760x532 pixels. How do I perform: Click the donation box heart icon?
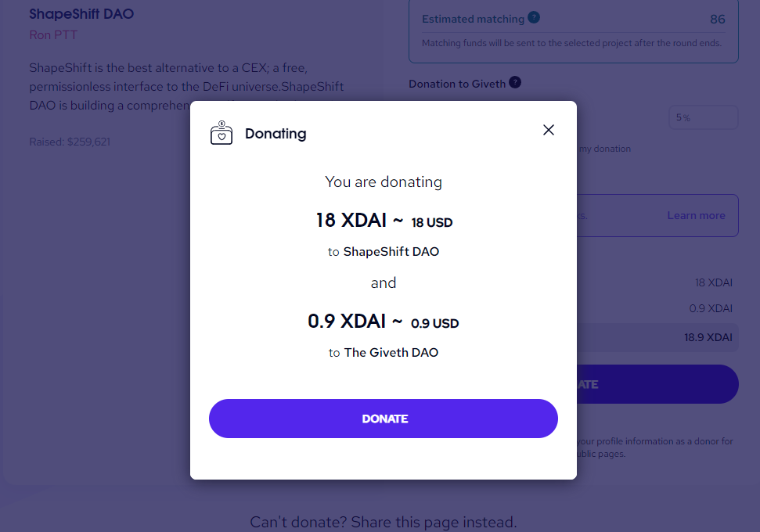(221, 133)
